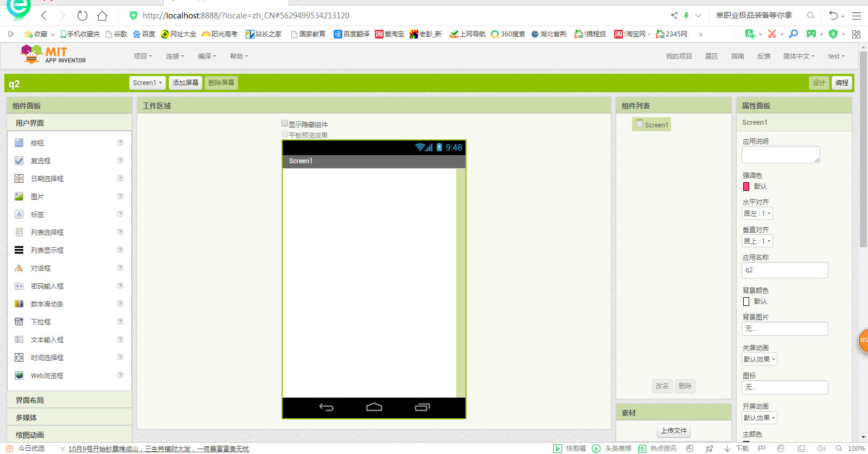Click the 背景图片 无... field
Viewport: 868px width, 454px height.
(784, 329)
